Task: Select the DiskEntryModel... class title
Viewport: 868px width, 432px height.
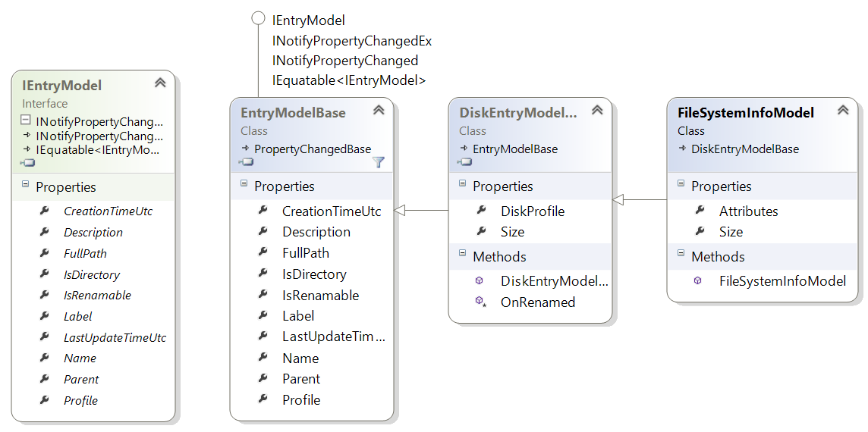Action: pyautogui.click(x=518, y=112)
